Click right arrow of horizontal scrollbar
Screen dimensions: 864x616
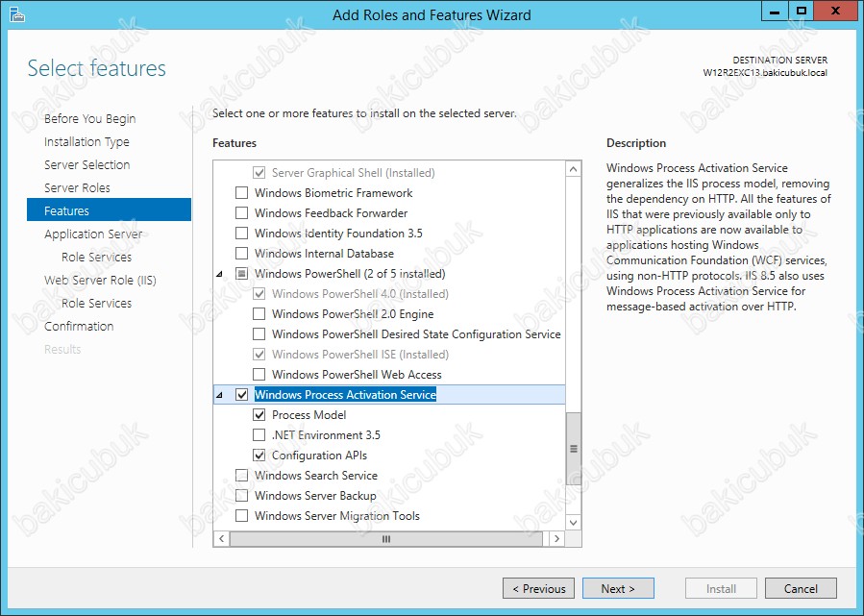pyautogui.click(x=557, y=539)
